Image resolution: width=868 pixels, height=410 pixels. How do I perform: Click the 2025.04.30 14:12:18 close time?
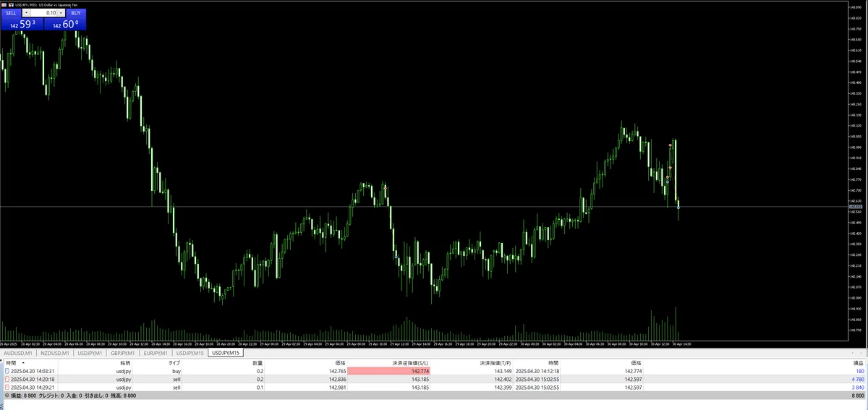click(x=539, y=370)
